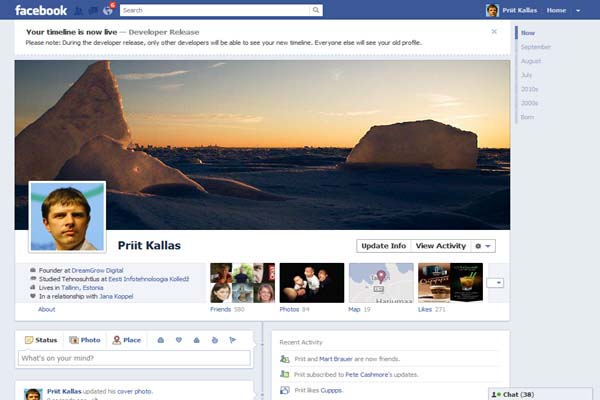
Task: Click the What's on your mind field
Action: (x=133, y=358)
